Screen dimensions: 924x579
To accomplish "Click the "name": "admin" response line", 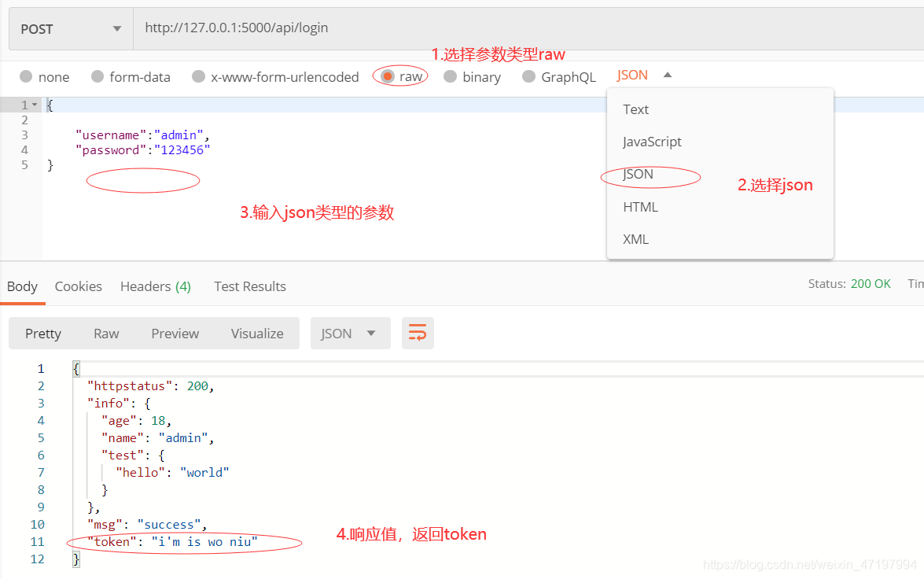I will pos(157,438).
